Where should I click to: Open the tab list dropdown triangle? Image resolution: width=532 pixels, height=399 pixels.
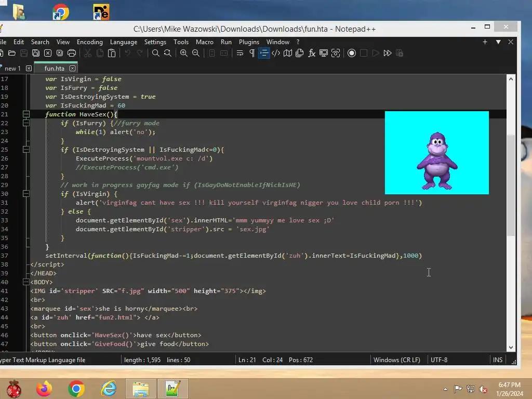(498, 42)
